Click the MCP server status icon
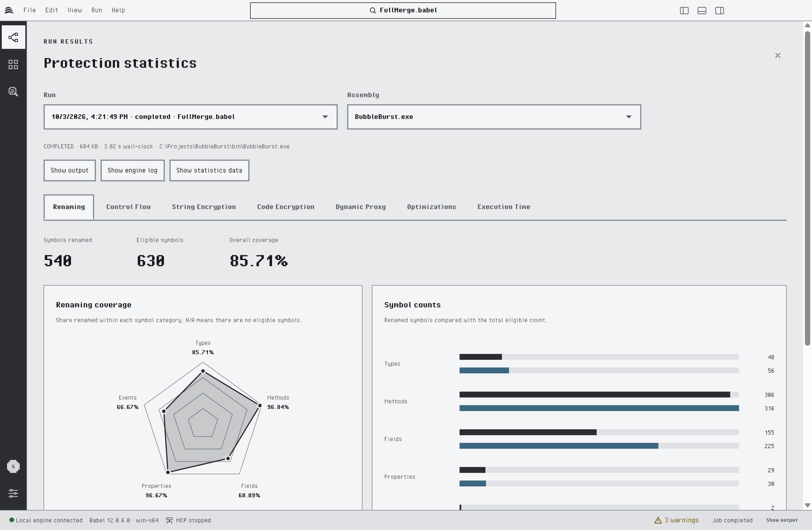The width and height of the screenshot is (812, 530). 169,520
